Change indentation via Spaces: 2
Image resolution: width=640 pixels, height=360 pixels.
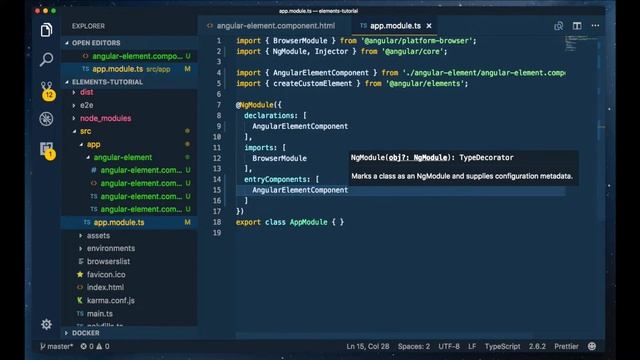[x=414, y=346]
